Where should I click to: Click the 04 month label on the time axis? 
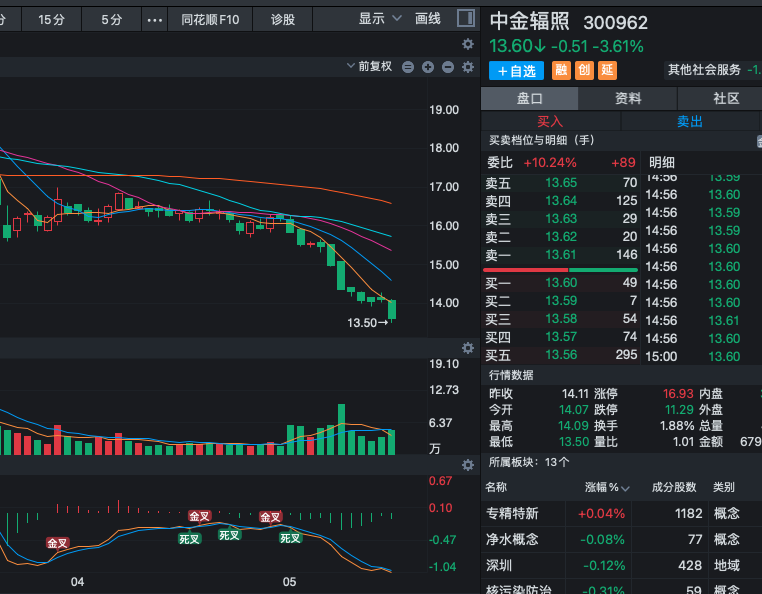point(77,582)
